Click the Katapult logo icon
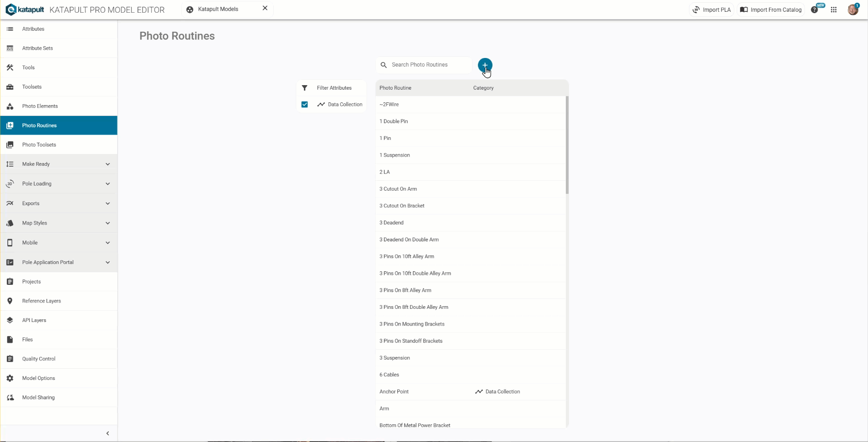 point(10,10)
